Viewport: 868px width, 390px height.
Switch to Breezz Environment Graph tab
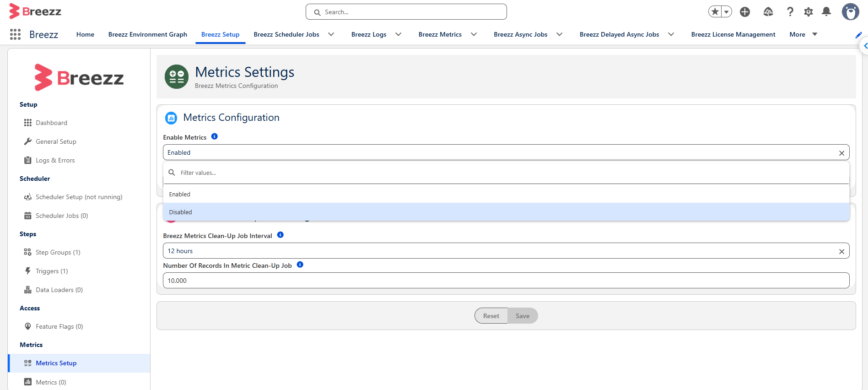pyautogui.click(x=148, y=34)
